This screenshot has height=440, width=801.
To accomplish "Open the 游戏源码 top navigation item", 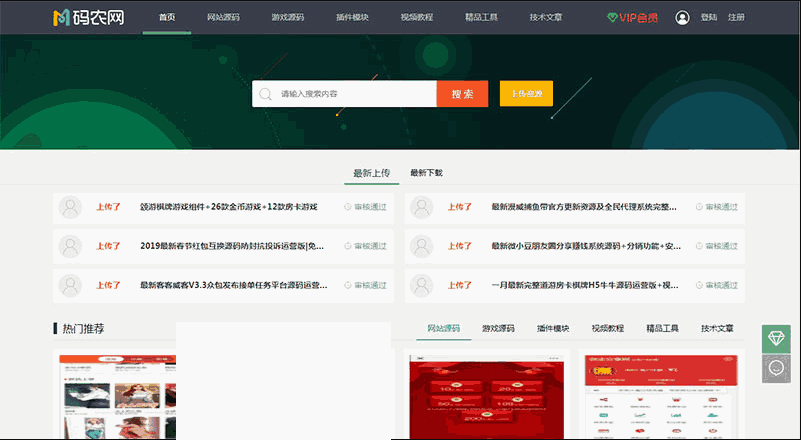I will [x=289, y=18].
